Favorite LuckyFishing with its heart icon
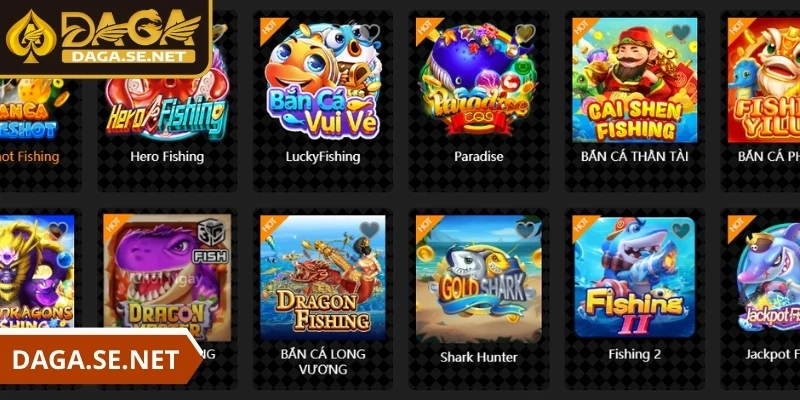 [x=370, y=33]
